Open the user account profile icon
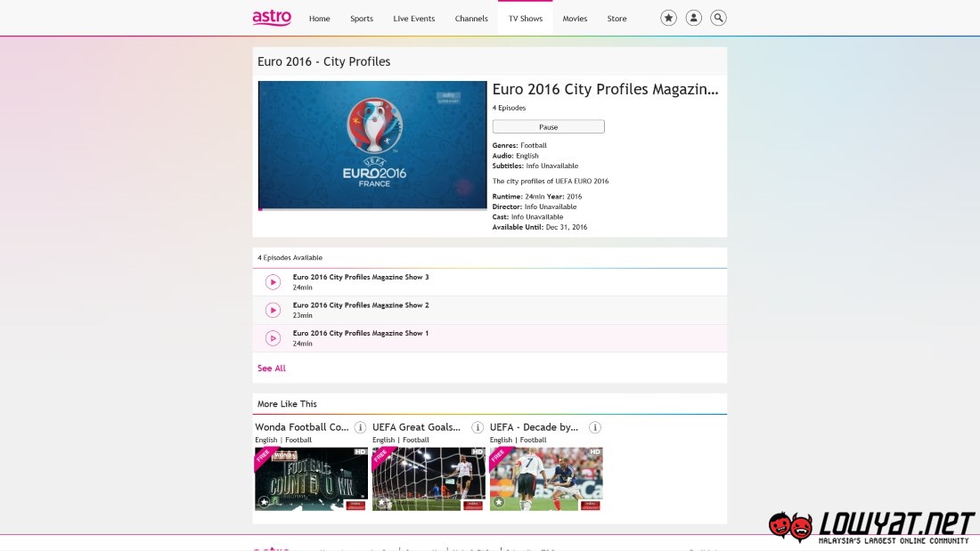This screenshot has height=551, width=980. (x=693, y=18)
